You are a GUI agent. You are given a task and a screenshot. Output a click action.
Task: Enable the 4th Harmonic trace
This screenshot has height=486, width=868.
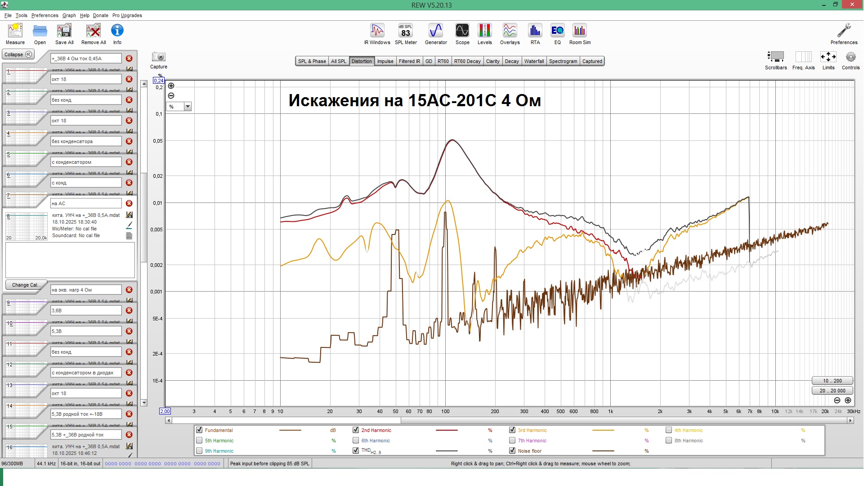tap(668, 430)
